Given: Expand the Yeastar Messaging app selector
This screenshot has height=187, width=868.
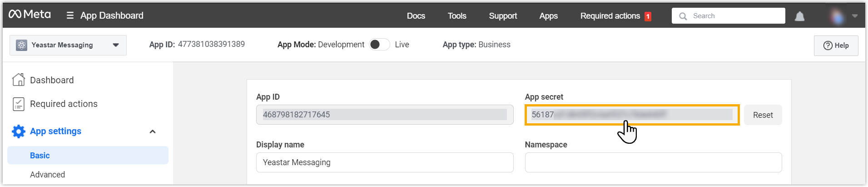Looking at the screenshot, I should (x=116, y=45).
